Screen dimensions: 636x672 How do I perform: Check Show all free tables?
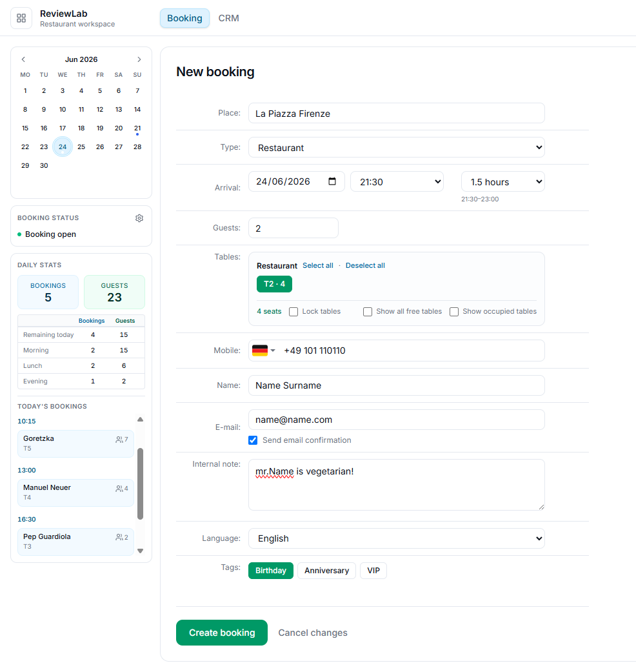point(368,312)
